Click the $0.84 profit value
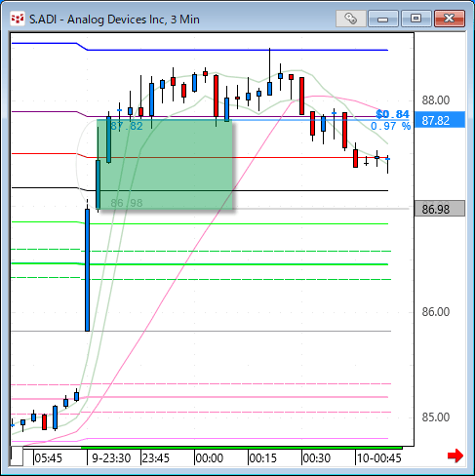This screenshot has height=476, width=475. pos(392,114)
